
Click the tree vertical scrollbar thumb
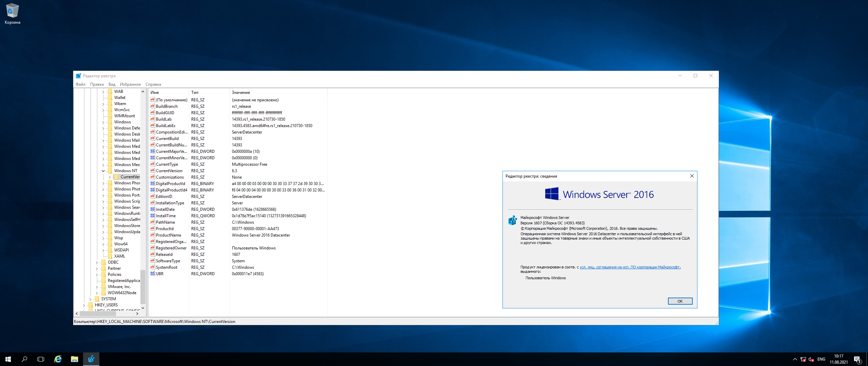pos(143,287)
